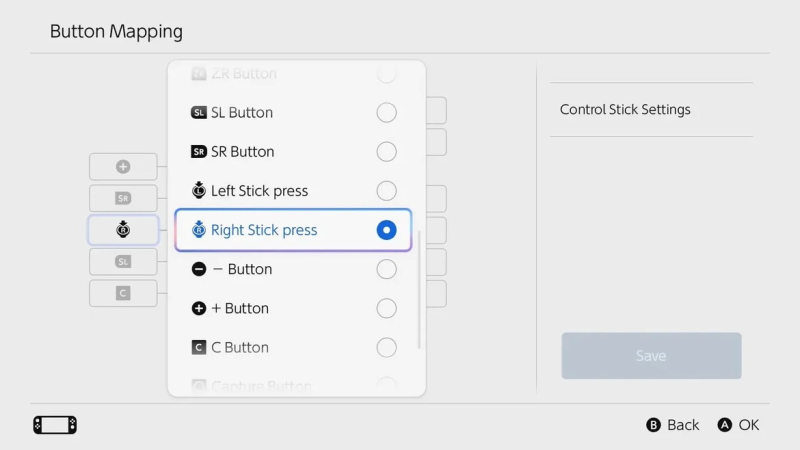800x450 pixels.
Task: Click the Right Stick press icon
Action: (198, 230)
